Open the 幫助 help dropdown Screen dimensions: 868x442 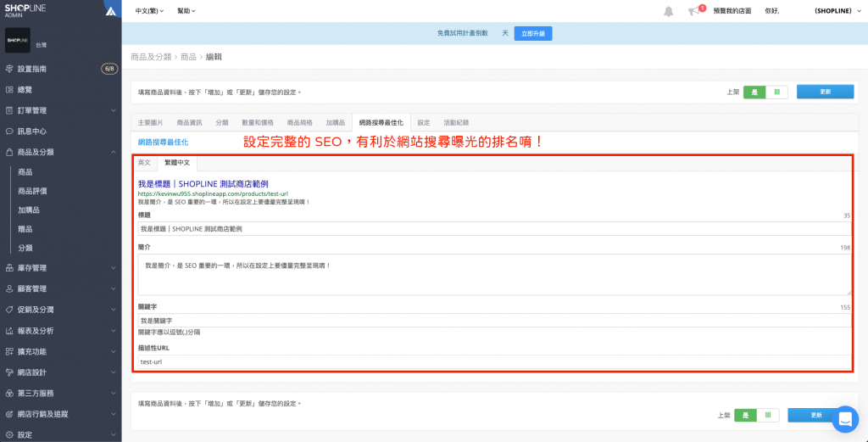186,11
